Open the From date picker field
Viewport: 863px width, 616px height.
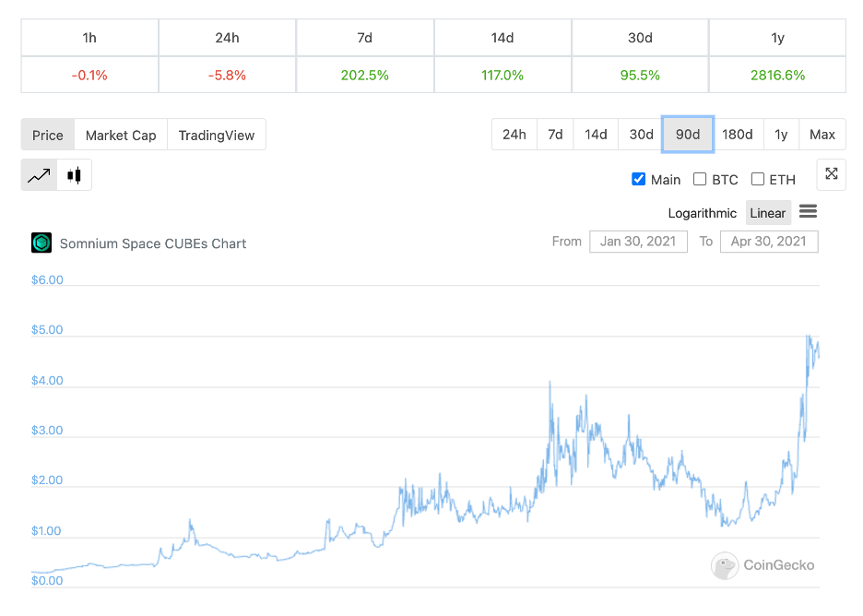click(638, 242)
